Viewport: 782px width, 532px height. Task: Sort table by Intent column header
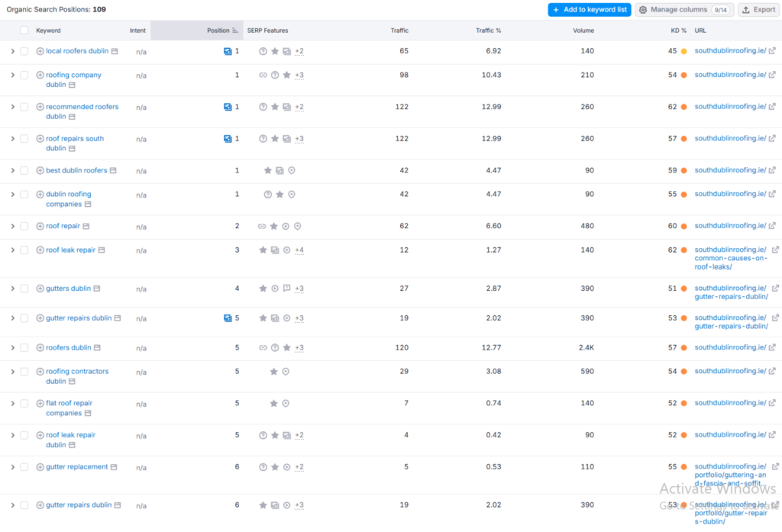[137, 31]
